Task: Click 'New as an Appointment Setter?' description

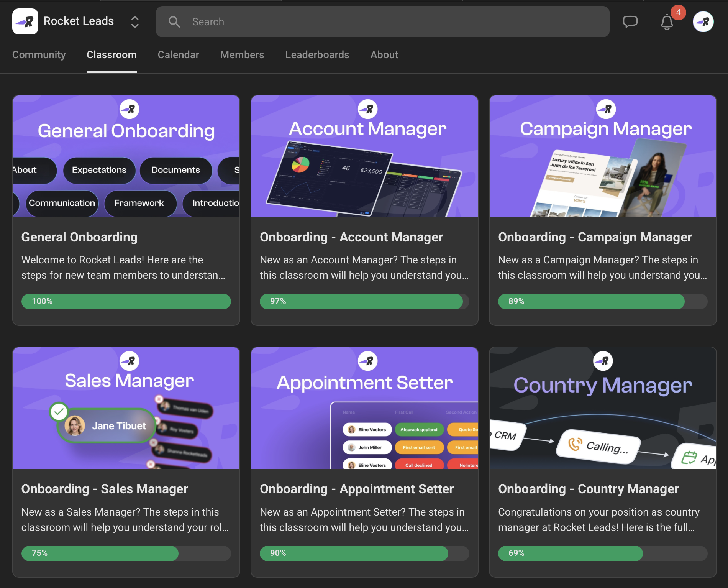Action: [364, 520]
